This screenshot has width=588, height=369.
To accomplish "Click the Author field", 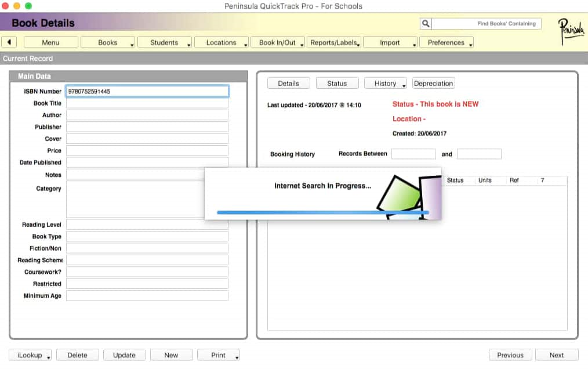I will click(147, 115).
